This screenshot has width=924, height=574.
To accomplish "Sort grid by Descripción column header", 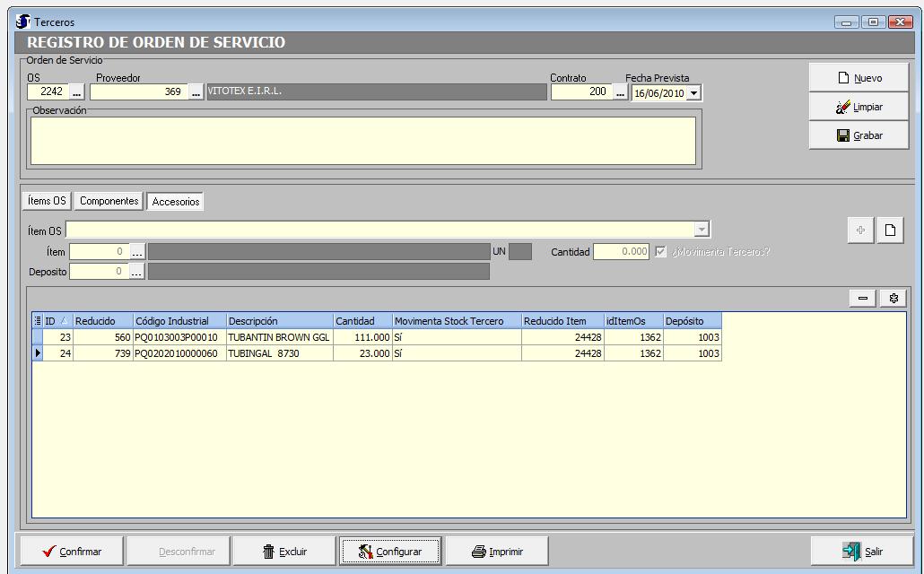I will pyautogui.click(x=278, y=321).
